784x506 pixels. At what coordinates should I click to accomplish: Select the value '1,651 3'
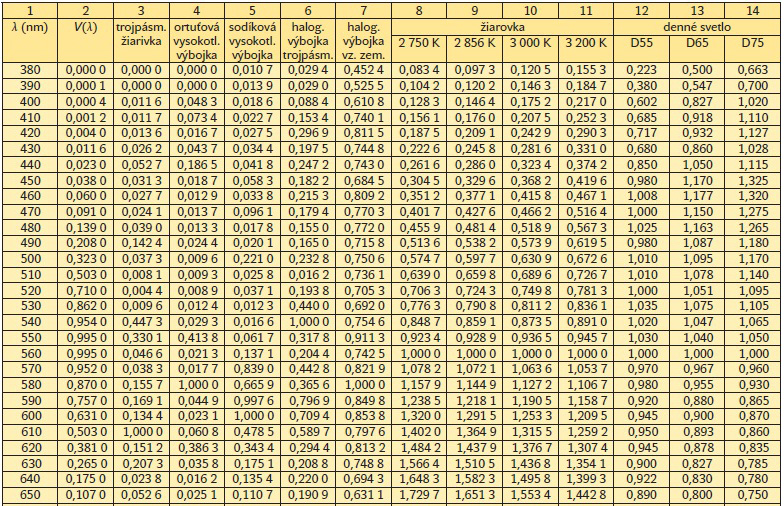[474, 494]
